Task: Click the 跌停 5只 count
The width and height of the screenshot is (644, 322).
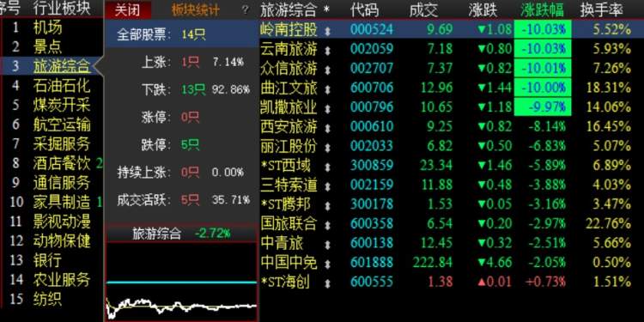Action: click(191, 144)
